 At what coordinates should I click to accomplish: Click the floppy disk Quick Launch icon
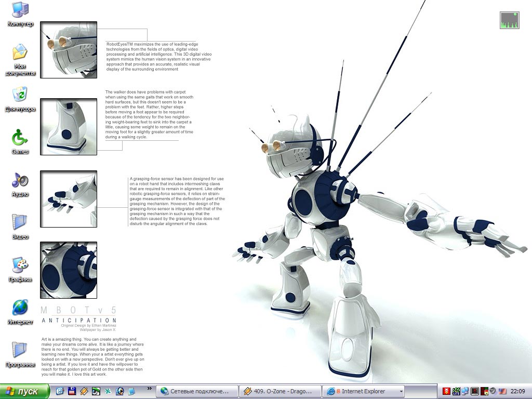72,391
